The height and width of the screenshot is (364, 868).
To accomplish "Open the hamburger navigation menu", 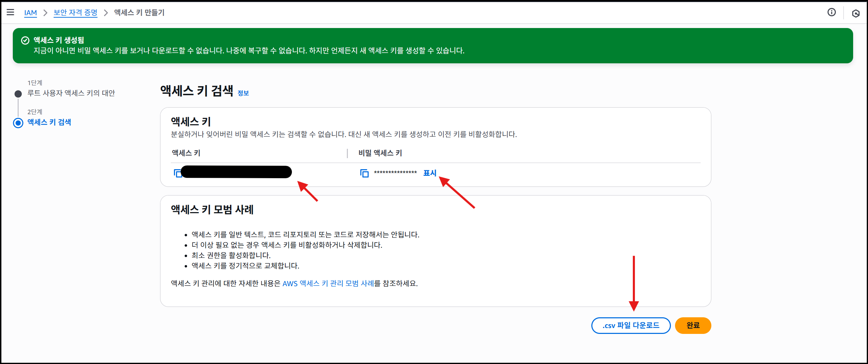I will (x=10, y=12).
